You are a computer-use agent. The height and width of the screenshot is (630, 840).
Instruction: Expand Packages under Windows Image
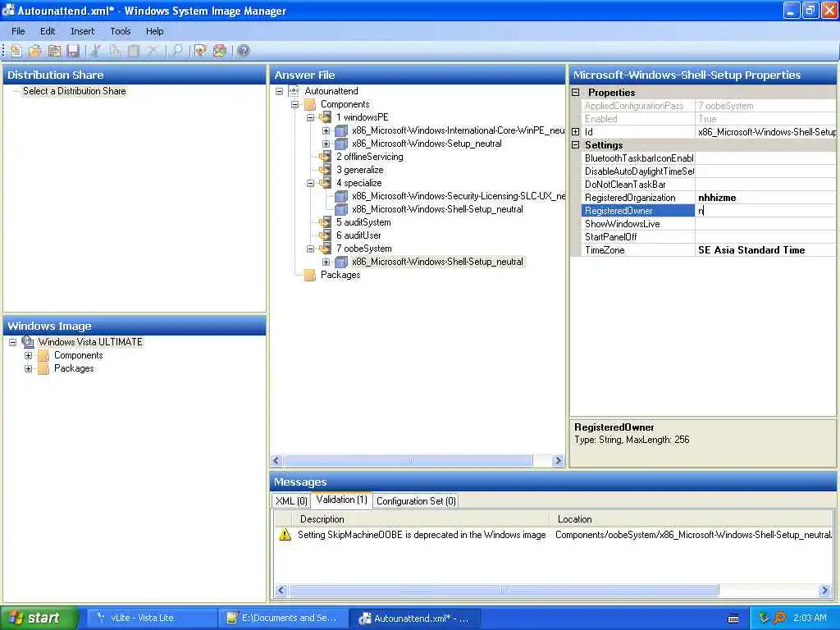[x=29, y=368]
